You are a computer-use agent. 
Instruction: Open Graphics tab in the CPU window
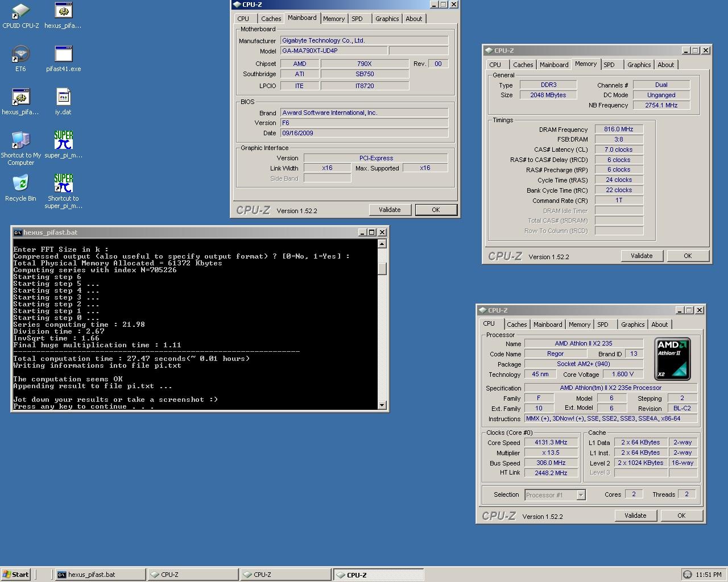point(632,325)
